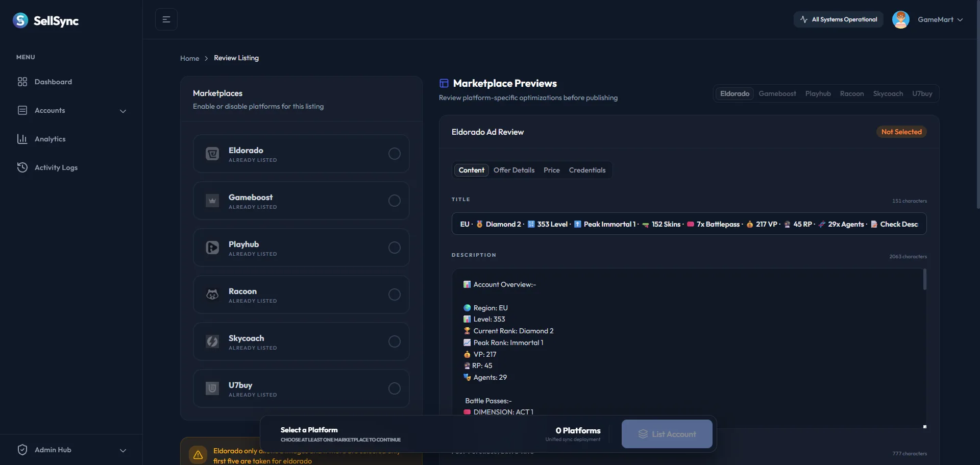Switch preview to the Playhub tab
Image resolution: width=980 pixels, height=465 pixels.
tap(818, 93)
